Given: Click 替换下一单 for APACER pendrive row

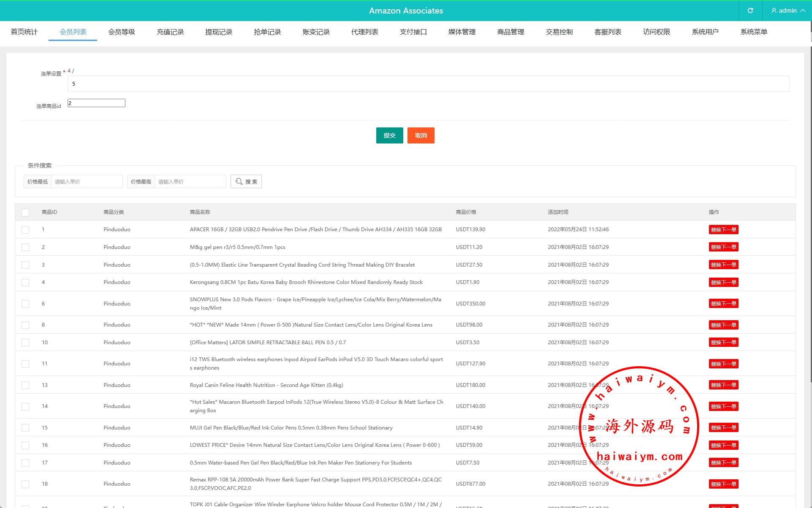Looking at the screenshot, I should pos(723,230).
